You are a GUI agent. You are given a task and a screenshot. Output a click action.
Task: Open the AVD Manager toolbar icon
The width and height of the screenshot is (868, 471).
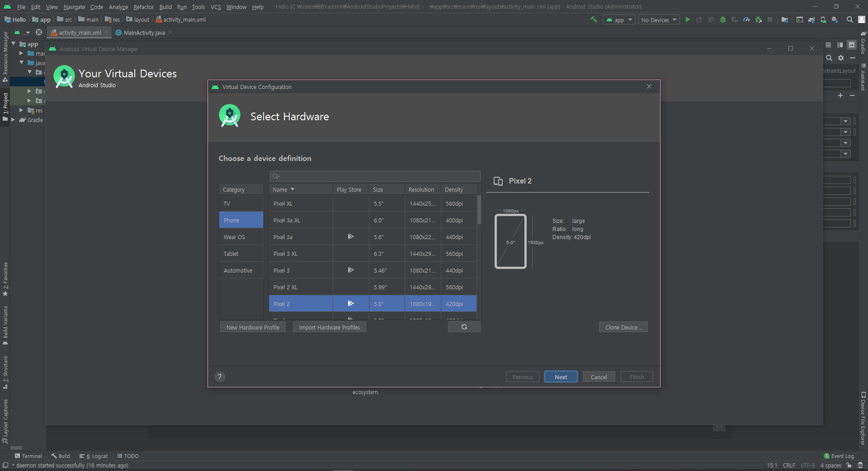[823, 19]
